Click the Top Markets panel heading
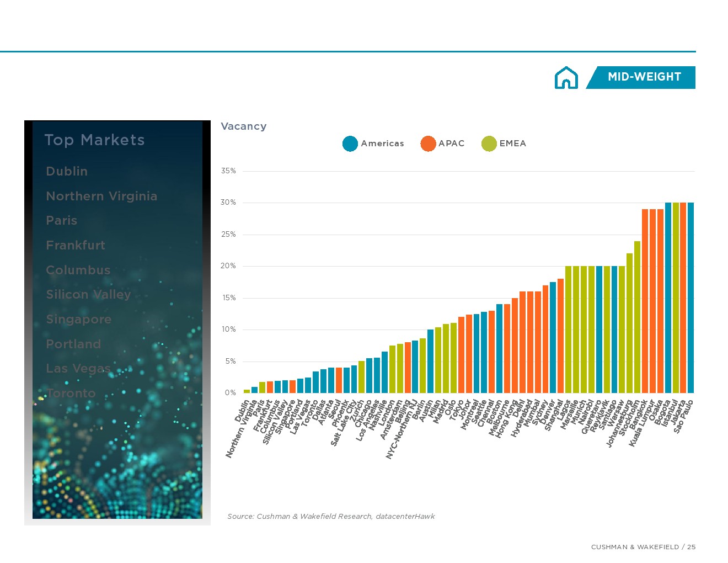728x563 pixels. point(94,140)
